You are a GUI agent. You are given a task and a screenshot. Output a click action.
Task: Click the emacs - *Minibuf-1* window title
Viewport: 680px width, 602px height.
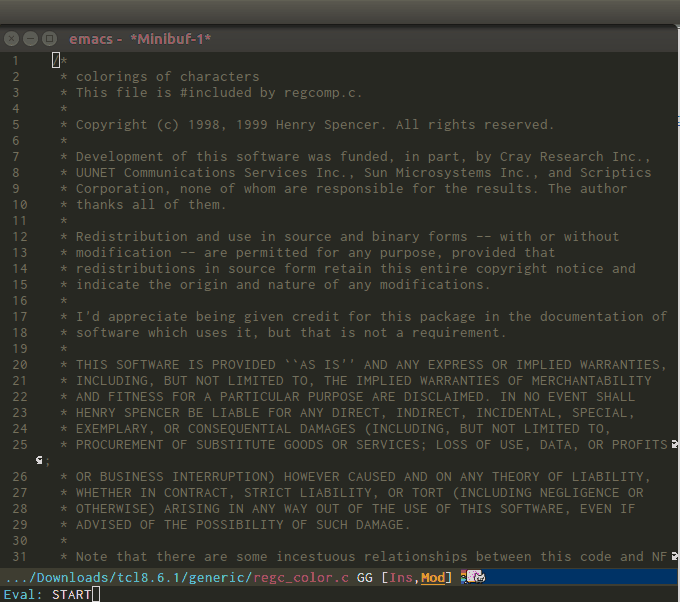tap(140, 39)
